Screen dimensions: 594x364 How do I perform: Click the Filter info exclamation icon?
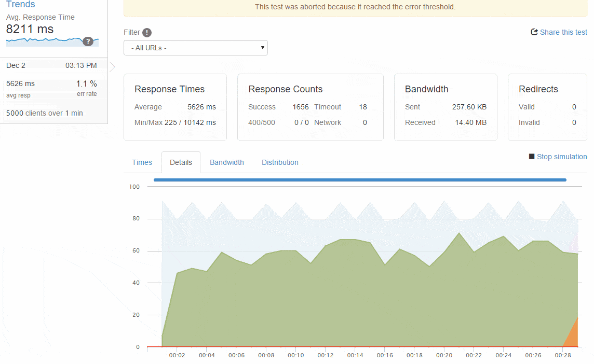click(x=147, y=33)
